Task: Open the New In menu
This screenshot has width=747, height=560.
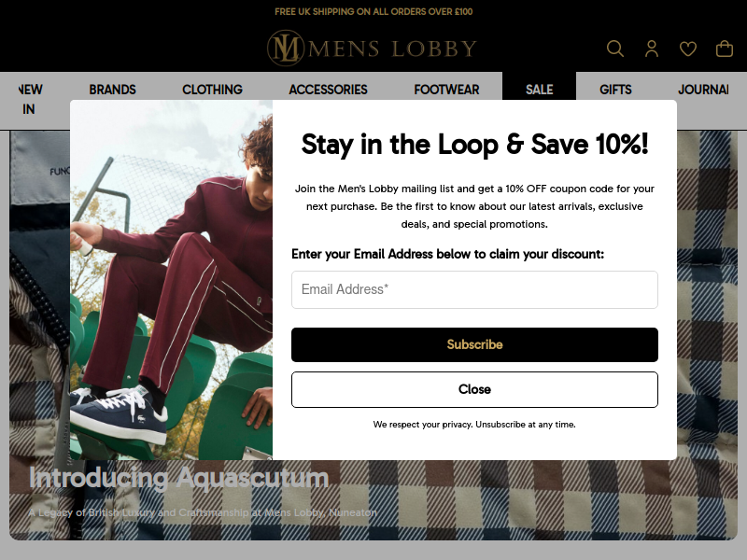Action: pyautogui.click(x=30, y=99)
